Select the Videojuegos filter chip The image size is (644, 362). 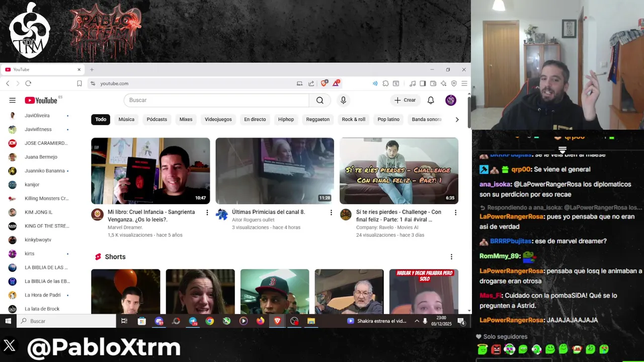(x=218, y=120)
